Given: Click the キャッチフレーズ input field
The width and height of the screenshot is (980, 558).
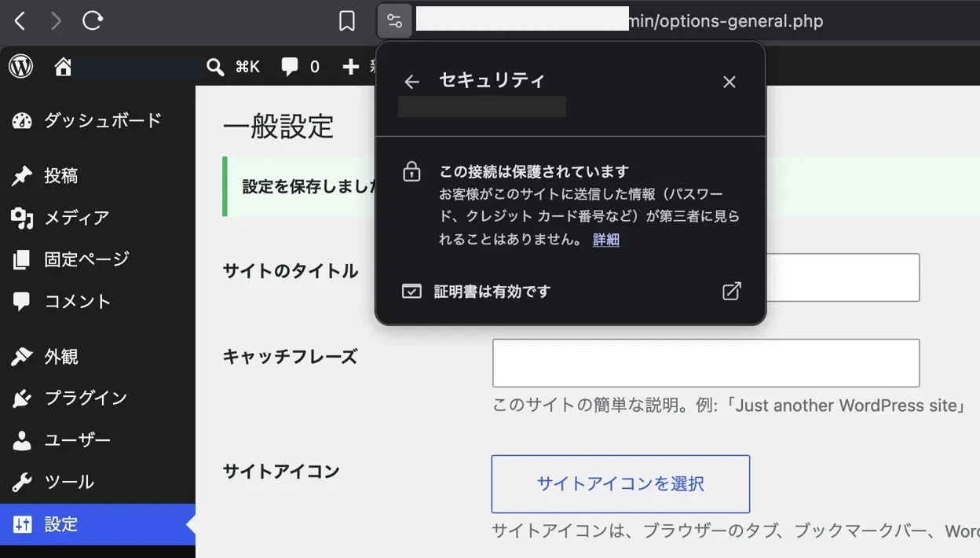Looking at the screenshot, I should point(706,363).
